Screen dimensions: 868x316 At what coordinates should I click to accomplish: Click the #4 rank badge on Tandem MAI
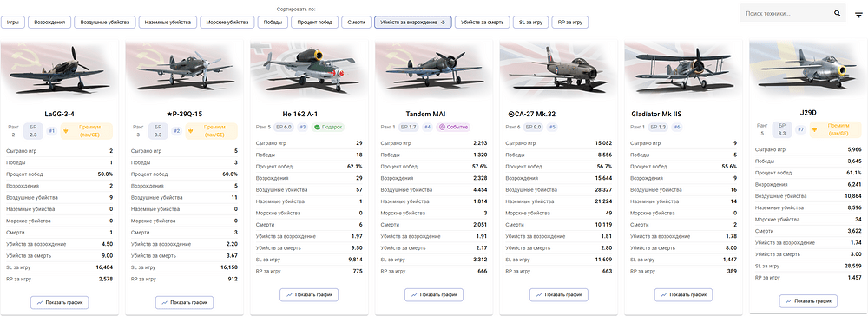click(x=427, y=128)
